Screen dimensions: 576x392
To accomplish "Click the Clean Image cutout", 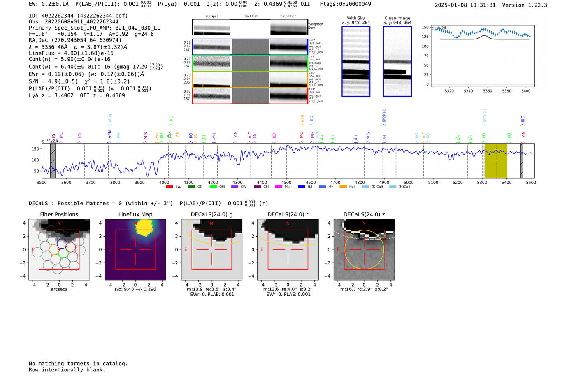I will point(397,61).
